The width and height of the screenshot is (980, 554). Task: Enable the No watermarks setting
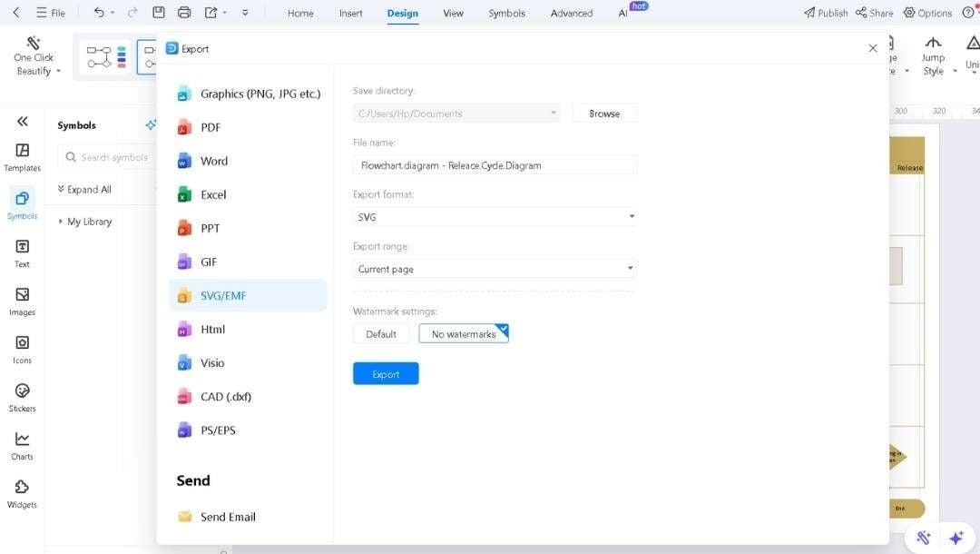[463, 333]
